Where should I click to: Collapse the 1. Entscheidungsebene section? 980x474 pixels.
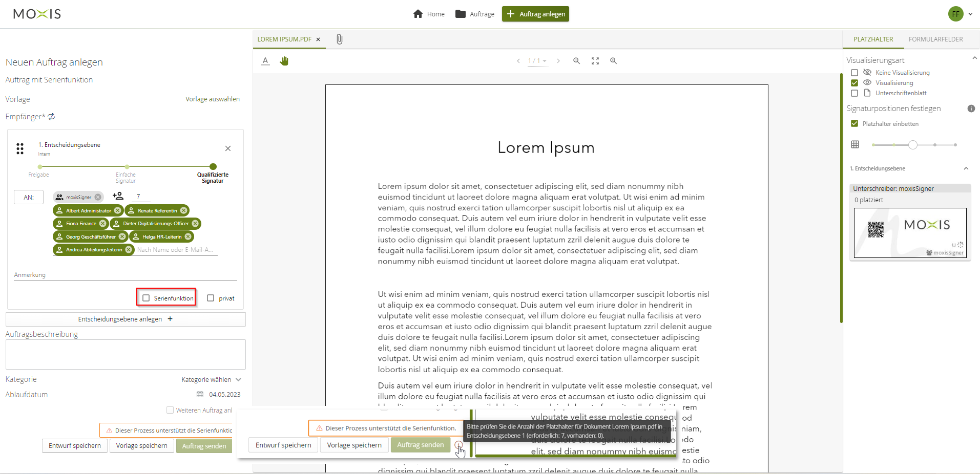(x=966, y=168)
